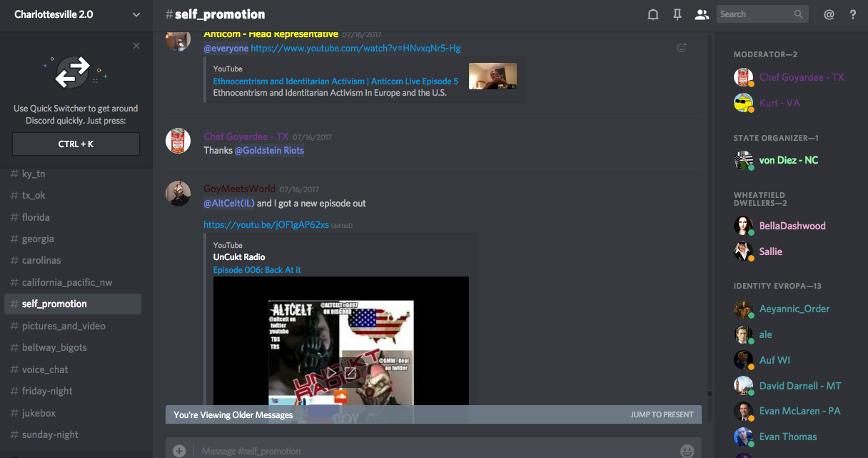Toggle the member list panel
The height and width of the screenshot is (458, 868).
coord(702,14)
